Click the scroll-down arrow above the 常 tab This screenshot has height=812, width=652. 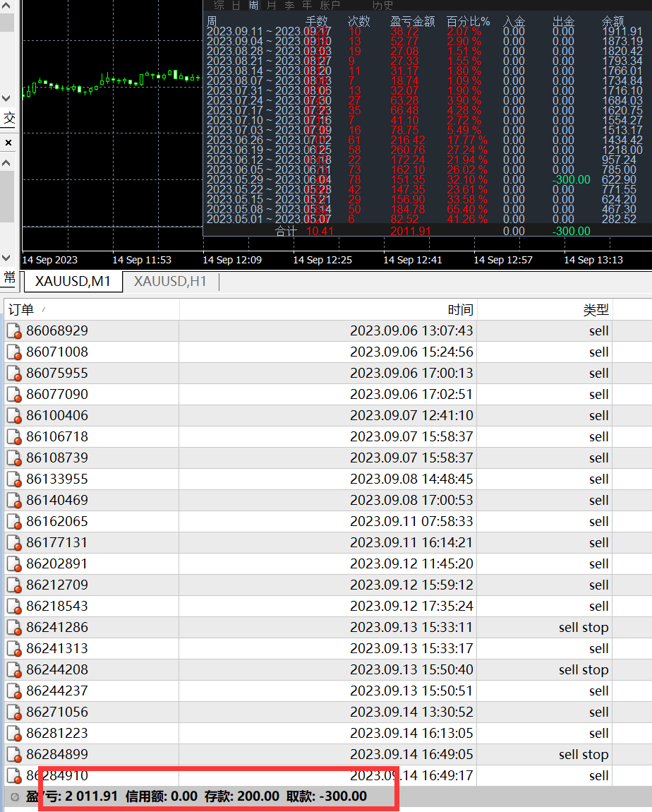(x=6, y=258)
